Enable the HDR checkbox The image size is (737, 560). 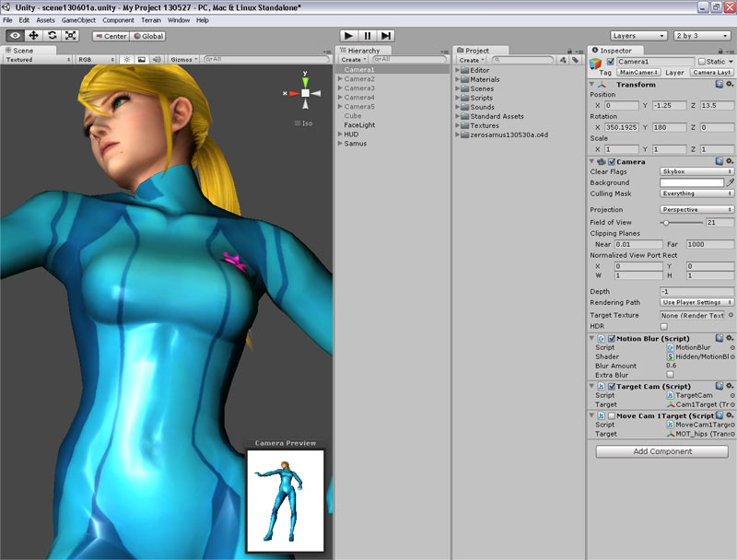pos(663,326)
